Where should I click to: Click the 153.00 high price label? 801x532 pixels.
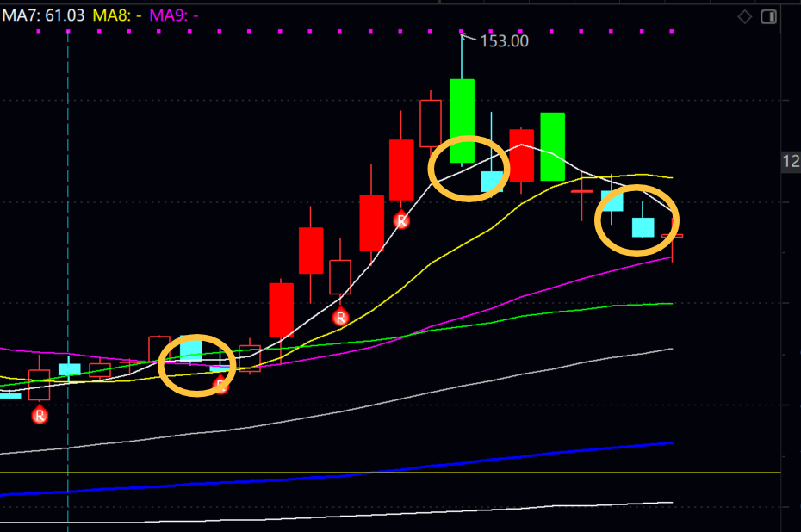tap(502, 40)
